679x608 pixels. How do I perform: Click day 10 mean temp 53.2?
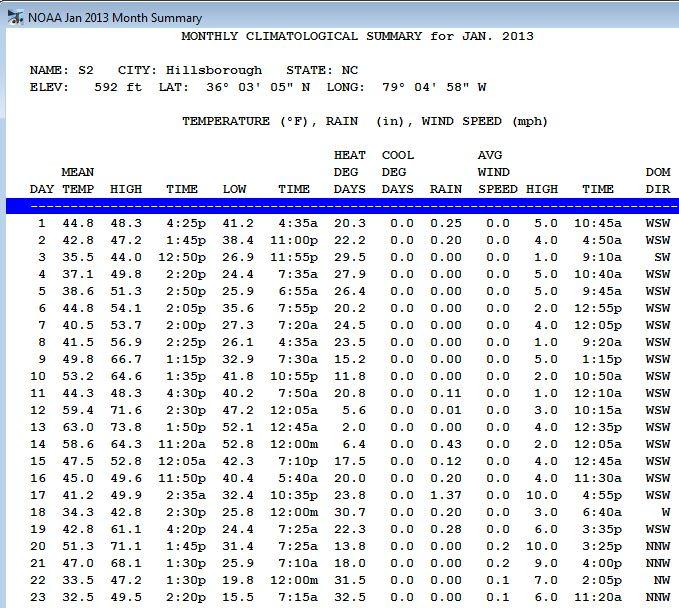coord(78,376)
